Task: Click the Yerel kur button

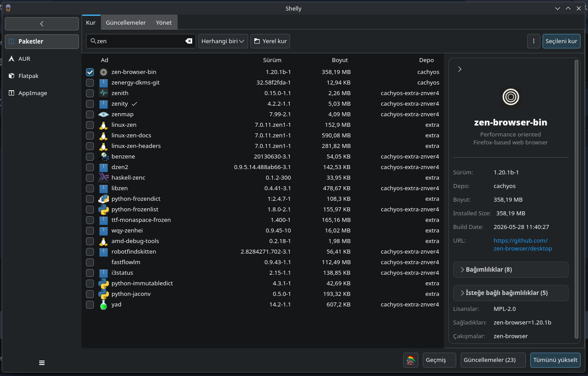Action: [270, 41]
